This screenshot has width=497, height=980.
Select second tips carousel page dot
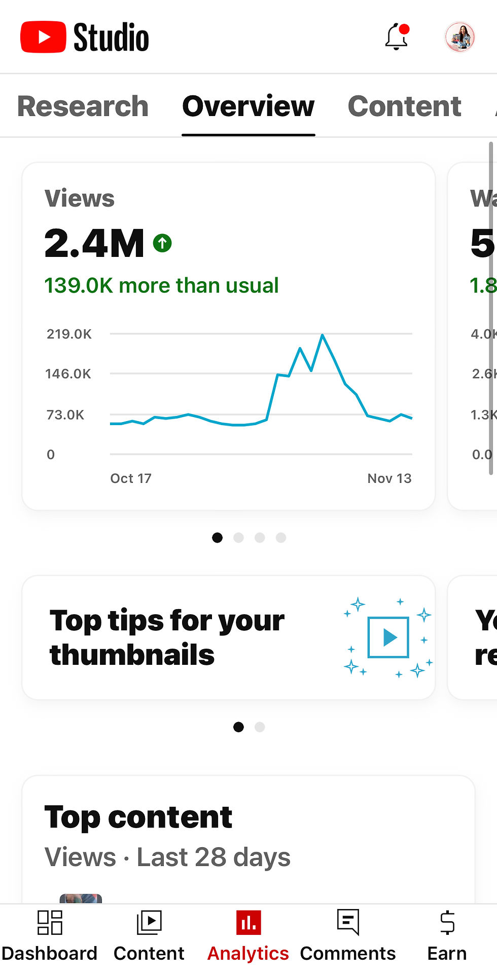click(x=260, y=727)
